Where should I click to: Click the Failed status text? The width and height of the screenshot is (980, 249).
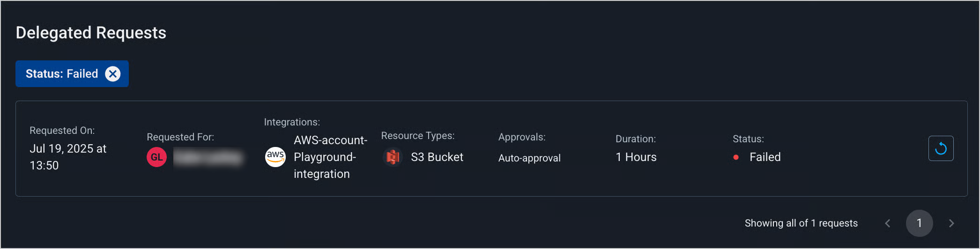(x=765, y=157)
